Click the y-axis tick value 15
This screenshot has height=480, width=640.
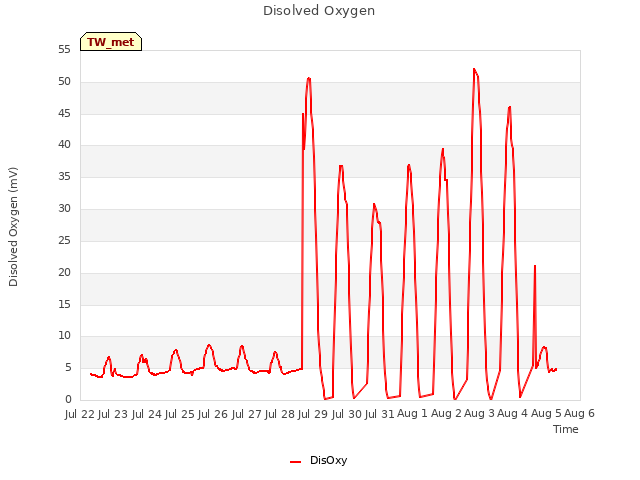pos(64,304)
